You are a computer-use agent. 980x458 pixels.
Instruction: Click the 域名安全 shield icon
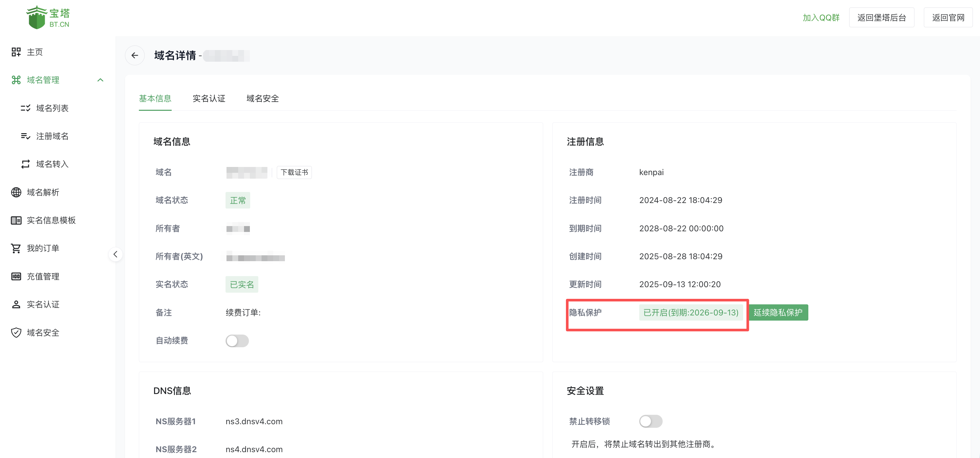tap(16, 332)
